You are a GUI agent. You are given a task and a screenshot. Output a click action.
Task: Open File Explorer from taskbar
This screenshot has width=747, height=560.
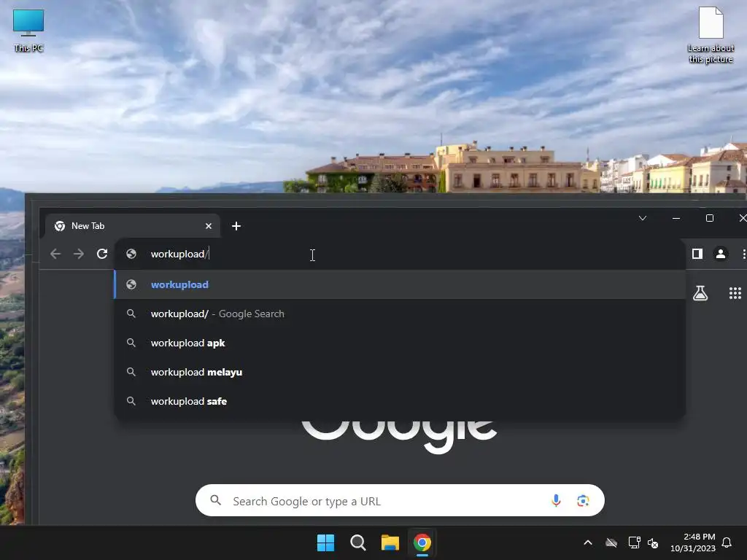click(390, 542)
